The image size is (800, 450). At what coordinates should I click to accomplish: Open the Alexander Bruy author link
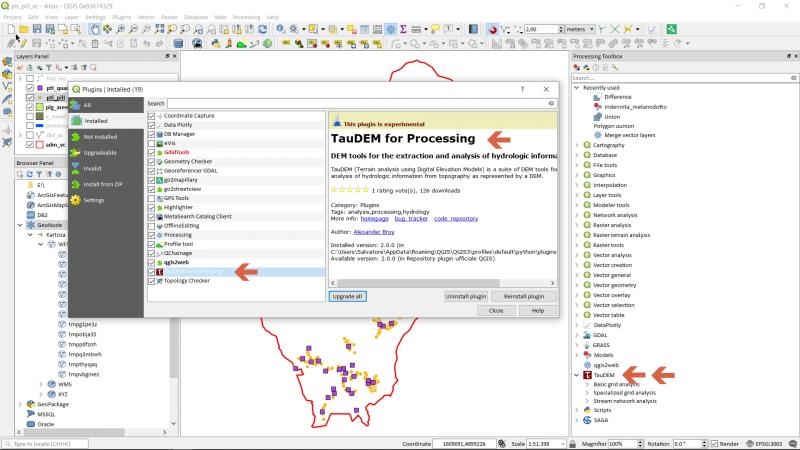374,232
